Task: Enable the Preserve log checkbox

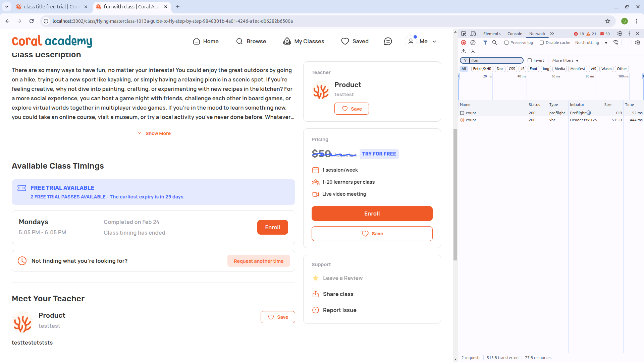Action: pos(506,43)
